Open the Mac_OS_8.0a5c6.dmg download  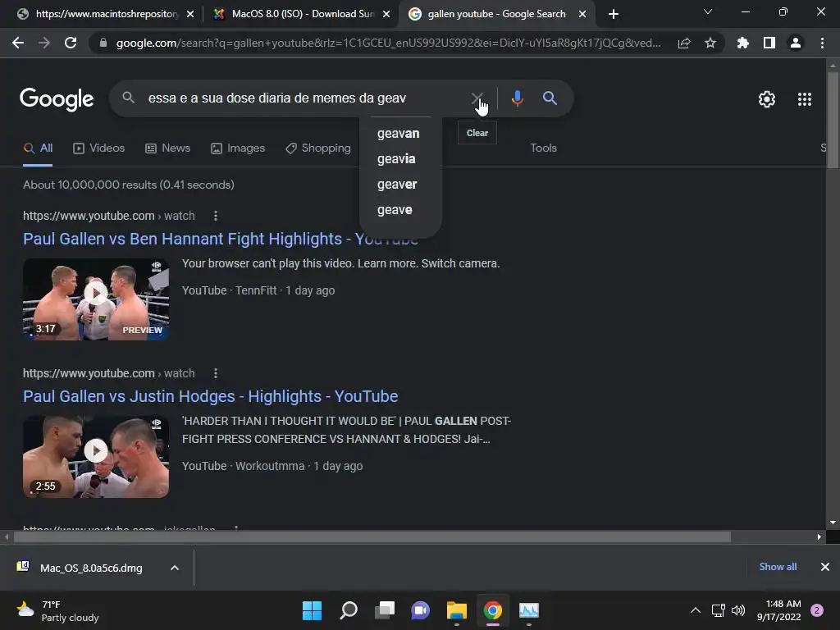click(x=90, y=568)
